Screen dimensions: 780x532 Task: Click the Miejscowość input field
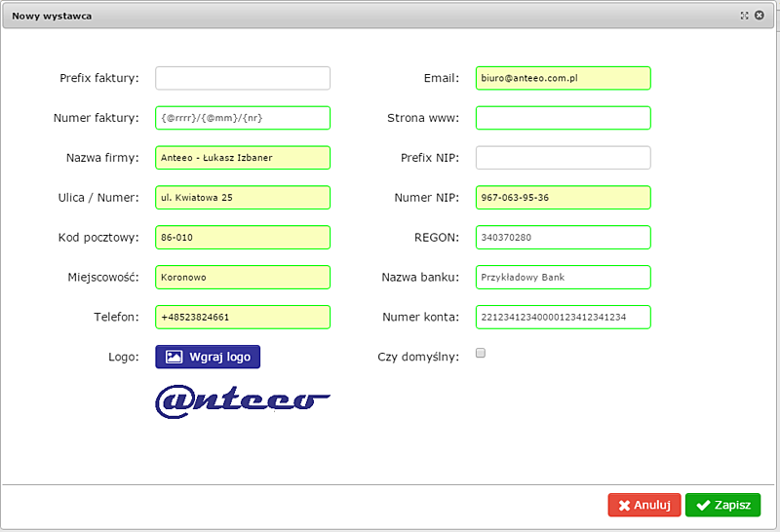pyautogui.click(x=243, y=278)
